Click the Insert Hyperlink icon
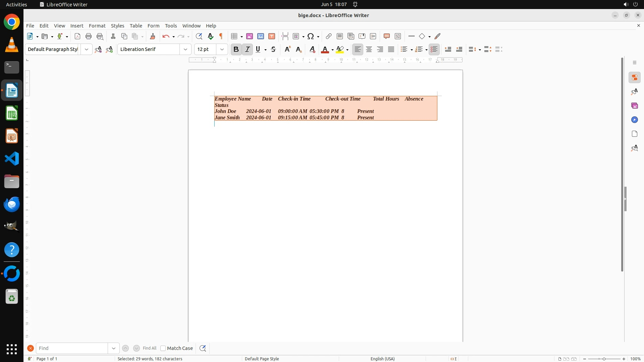Viewport: 644px width, 362px height. 329,36
